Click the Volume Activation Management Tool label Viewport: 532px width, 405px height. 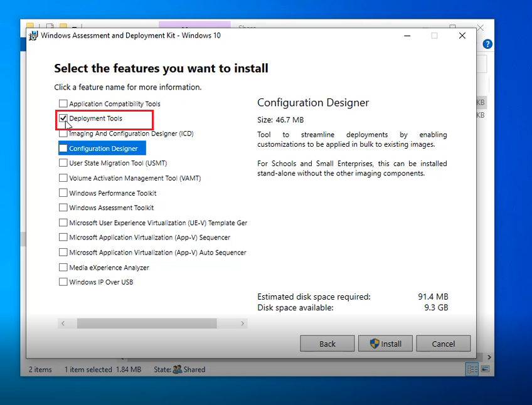pyautogui.click(x=135, y=178)
